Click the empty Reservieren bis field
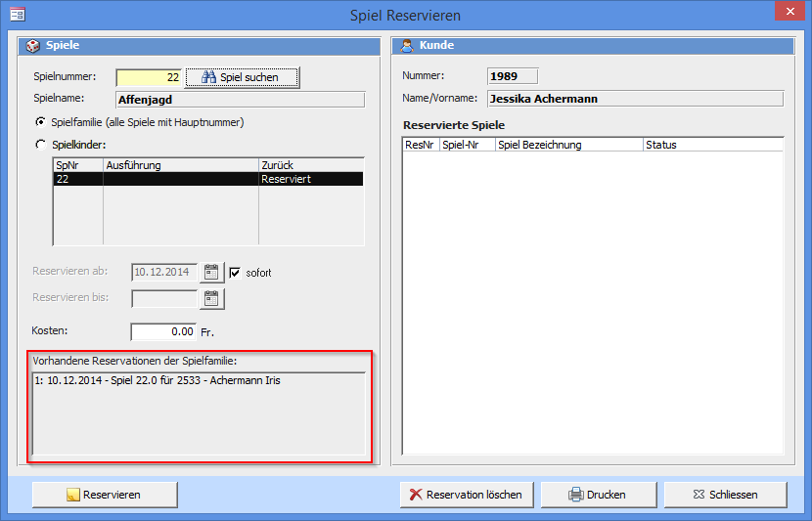 [x=164, y=298]
